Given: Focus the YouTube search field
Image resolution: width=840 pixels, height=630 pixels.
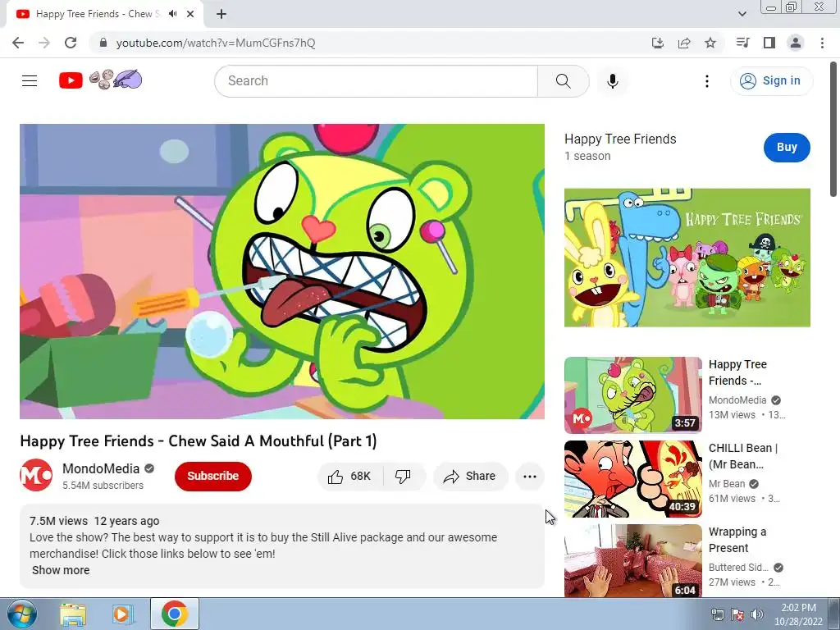Looking at the screenshot, I should pyautogui.click(x=376, y=81).
